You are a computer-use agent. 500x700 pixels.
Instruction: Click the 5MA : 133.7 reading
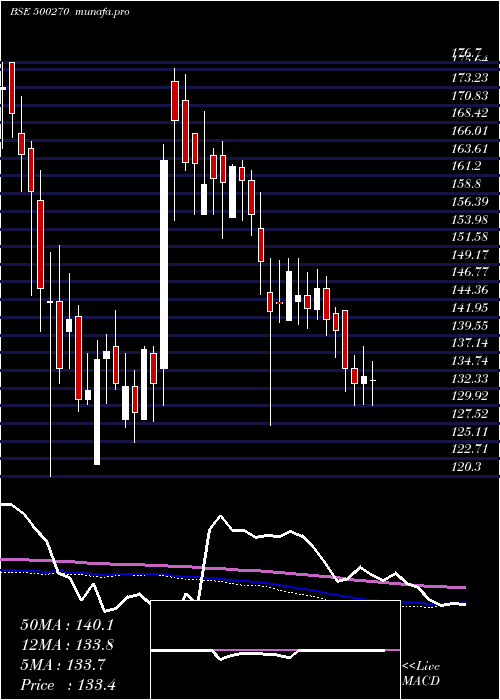(x=63, y=665)
